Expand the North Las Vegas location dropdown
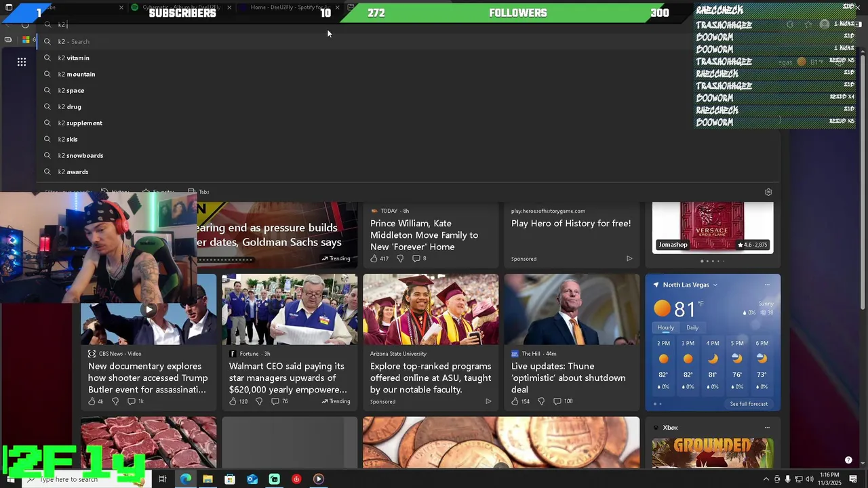This screenshot has width=868, height=488. (715, 285)
